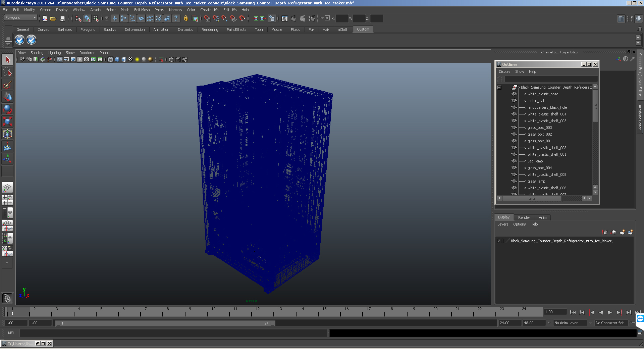
Task: Open the shelf options arrow menu
Action: 8,44
